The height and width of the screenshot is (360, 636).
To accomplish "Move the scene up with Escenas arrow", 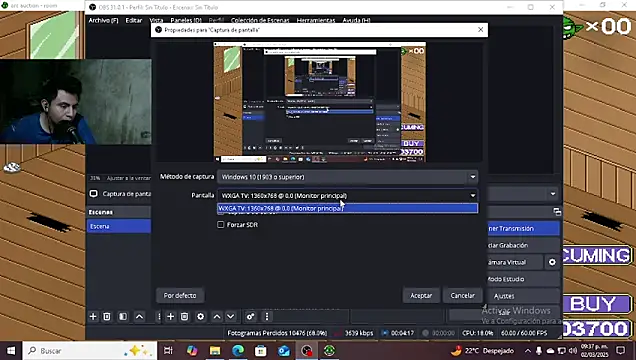I will click(139, 317).
